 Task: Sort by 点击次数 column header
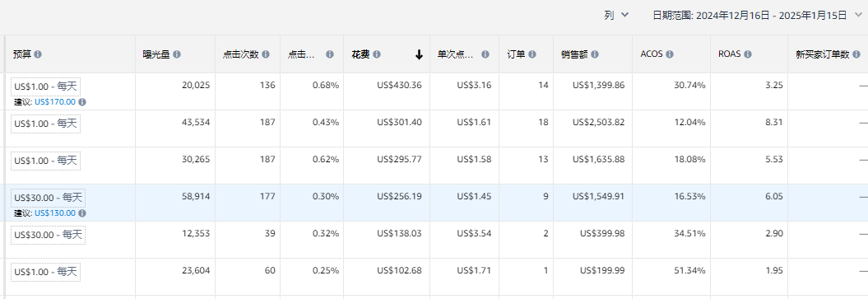pyautogui.click(x=241, y=54)
